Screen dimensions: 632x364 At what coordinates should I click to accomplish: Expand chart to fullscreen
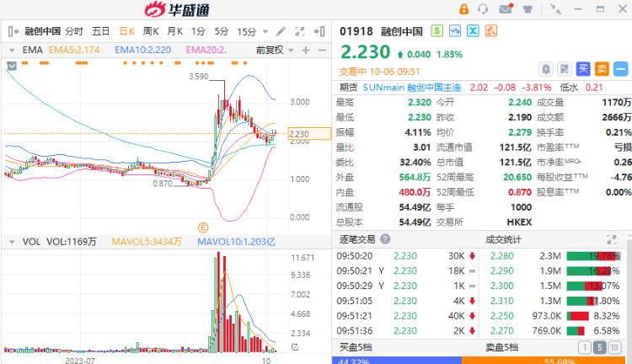click(300, 31)
